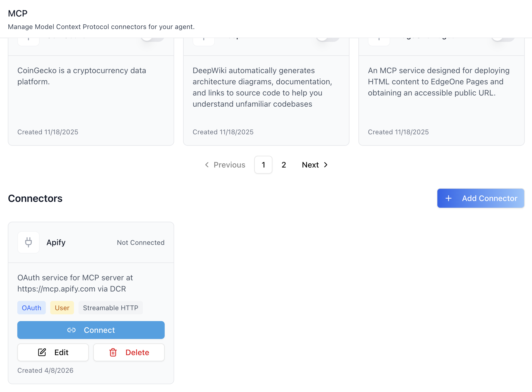This screenshot has height=392, width=532.
Task: Click the pencil icon on Edit button
Action: [42, 352]
